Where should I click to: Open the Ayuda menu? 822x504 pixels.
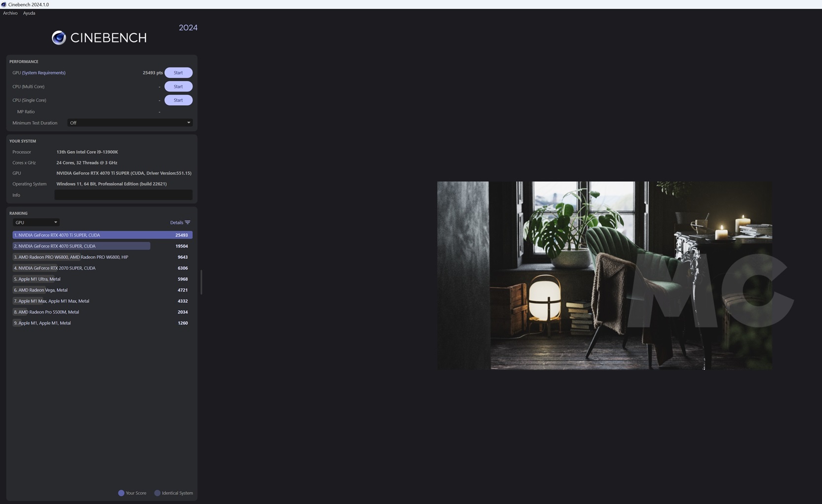29,13
